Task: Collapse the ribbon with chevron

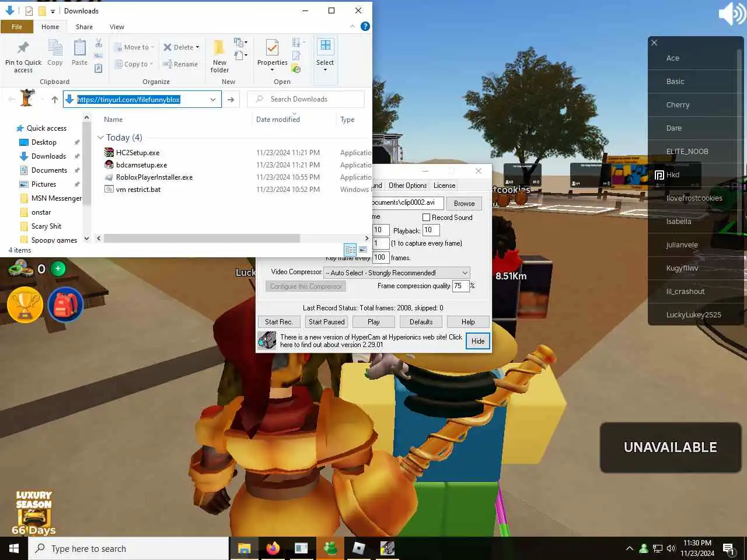Action: (x=352, y=26)
